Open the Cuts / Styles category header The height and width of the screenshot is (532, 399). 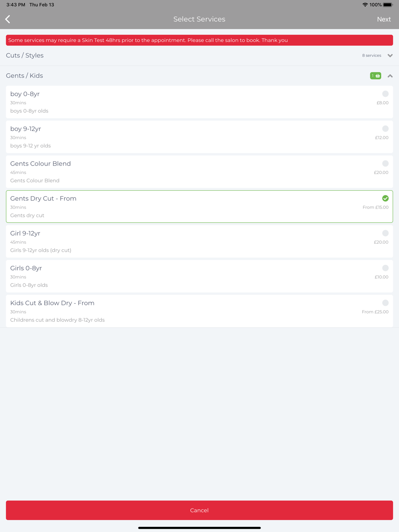[199, 55]
